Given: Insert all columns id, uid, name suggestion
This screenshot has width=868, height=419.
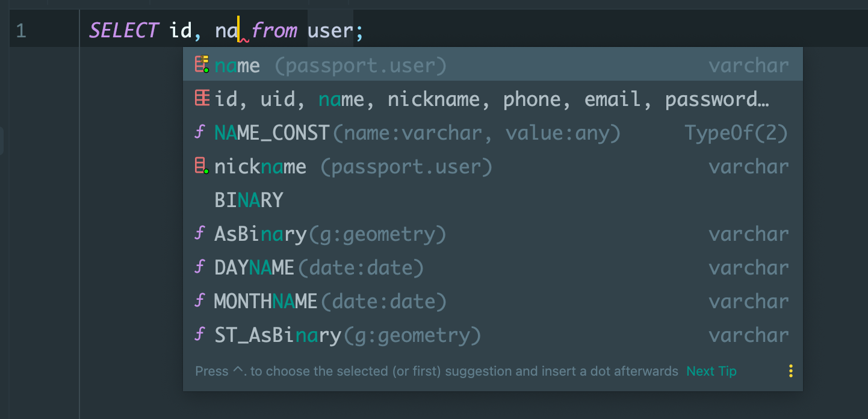Looking at the screenshot, I should 493,98.
